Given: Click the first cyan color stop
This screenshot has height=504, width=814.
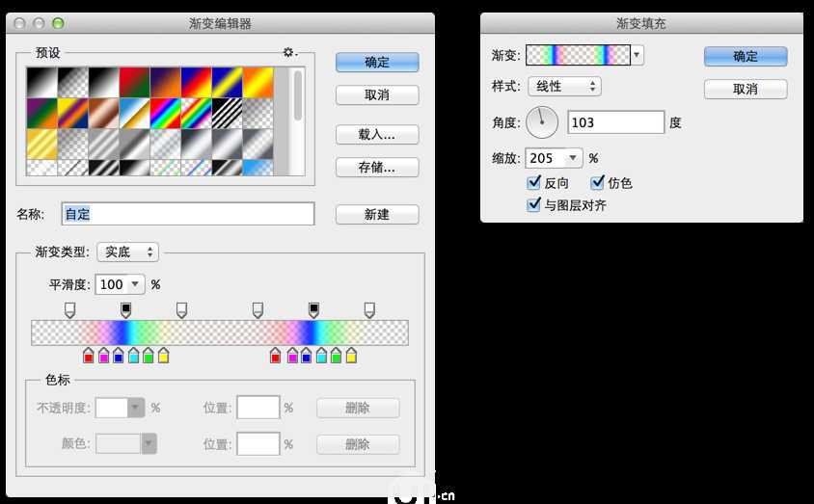Looking at the screenshot, I should click(x=133, y=356).
